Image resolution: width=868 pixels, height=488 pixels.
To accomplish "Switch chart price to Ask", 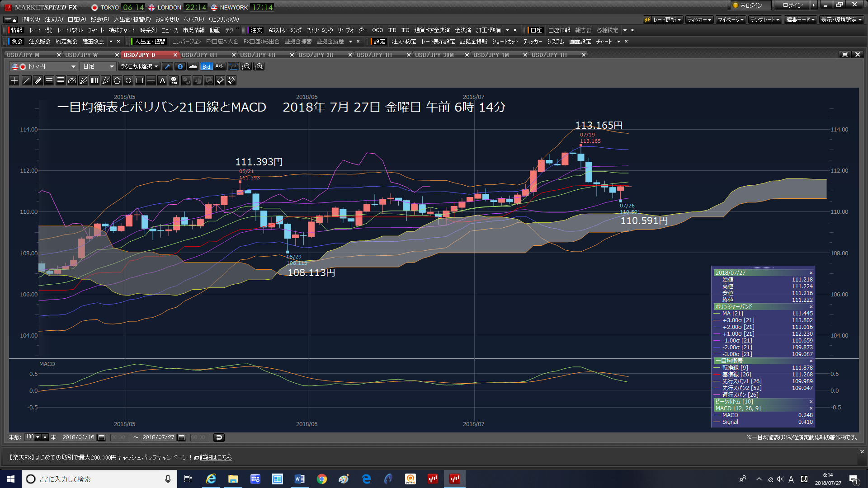I will (219, 66).
